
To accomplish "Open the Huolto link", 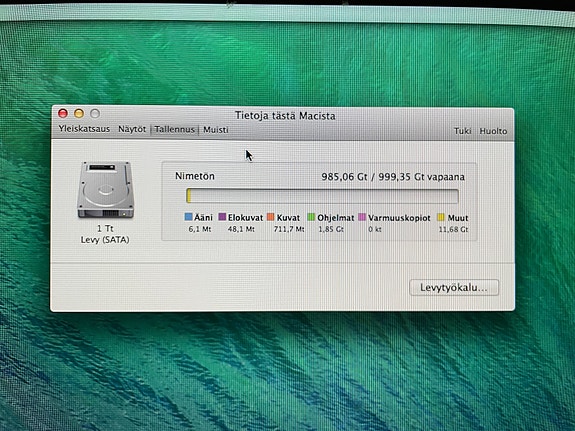I will pyautogui.click(x=493, y=131).
